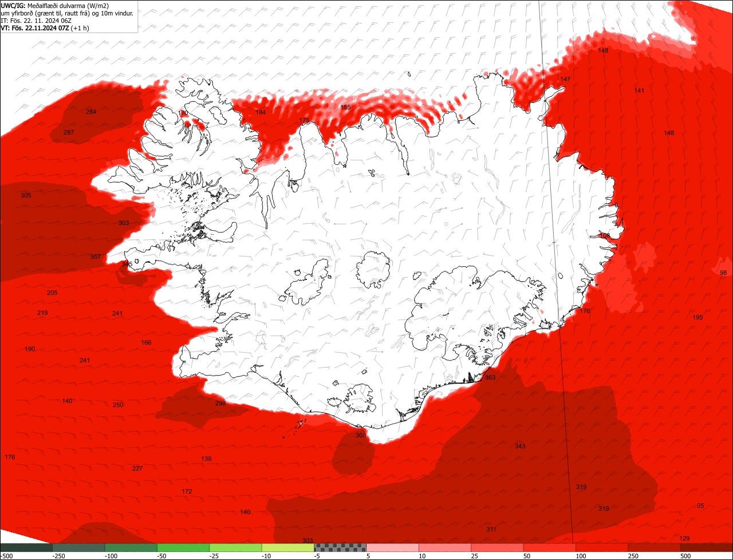Image resolution: width=733 pixels, height=560 pixels.
Task: Pick the 25 to 50 light red swatch
Action: 498,548
